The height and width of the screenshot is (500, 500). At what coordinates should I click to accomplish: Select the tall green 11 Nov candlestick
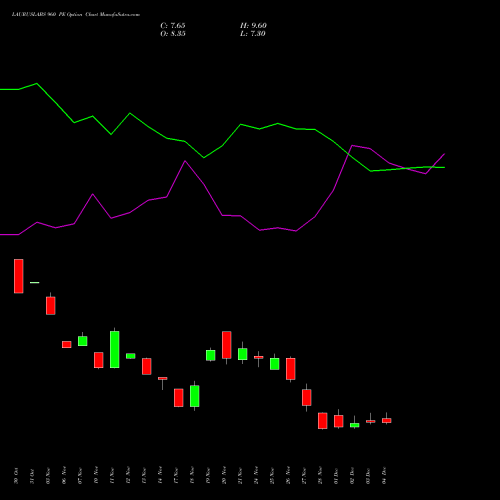[x=115, y=349]
